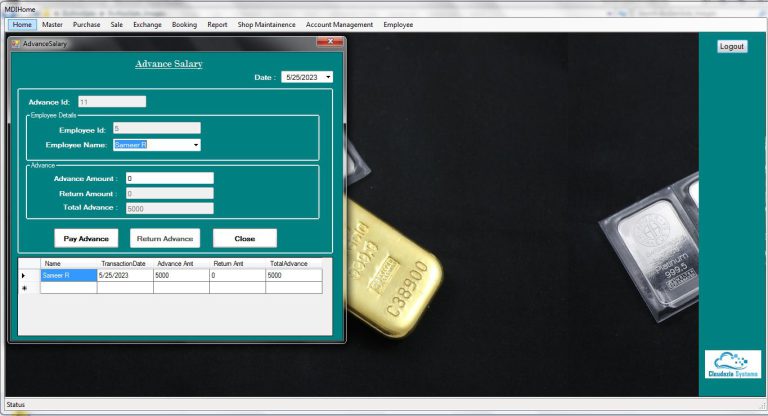Open the Master menu
768x416 pixels.
[x=52, y=24]
